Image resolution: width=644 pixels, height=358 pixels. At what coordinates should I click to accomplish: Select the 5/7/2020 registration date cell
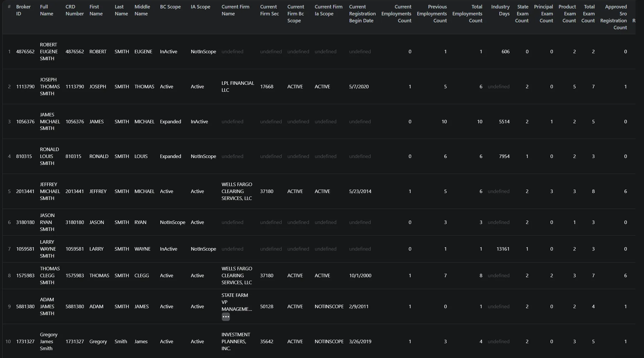pyautogui.click(x=359, y=87)
